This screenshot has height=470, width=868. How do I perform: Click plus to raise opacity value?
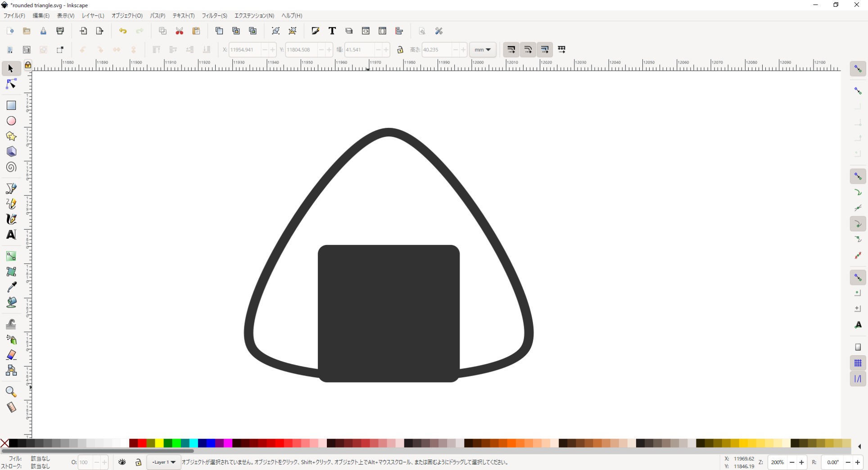(104, 462)
